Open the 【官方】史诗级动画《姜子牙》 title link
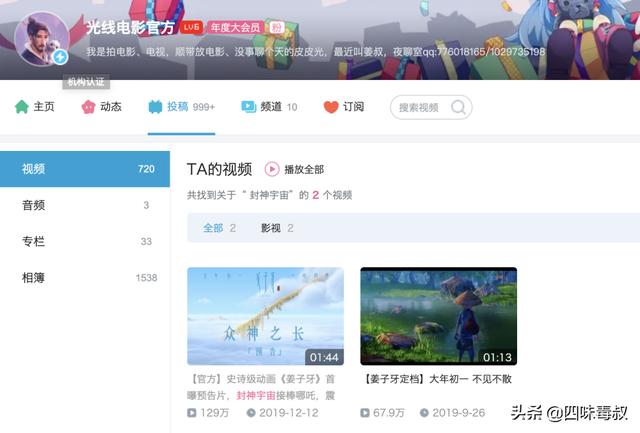 click(261, 387)
